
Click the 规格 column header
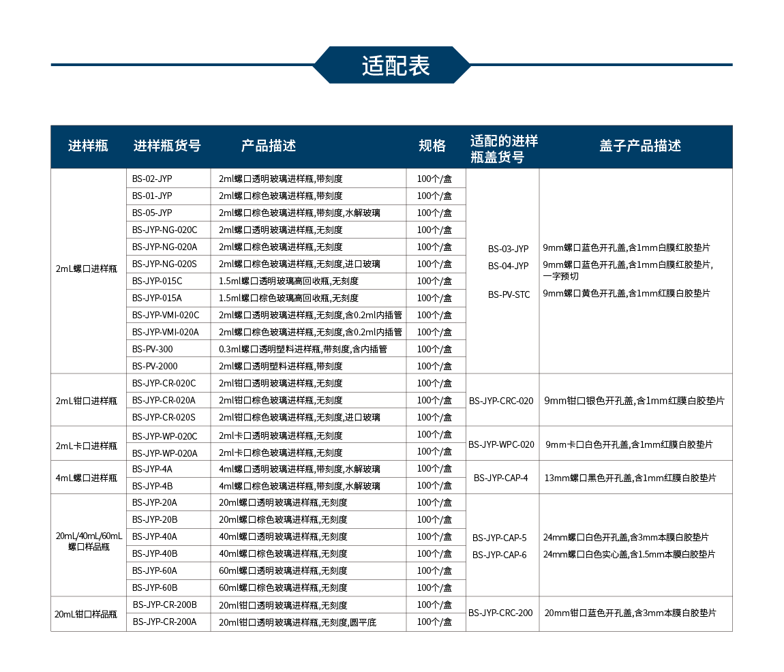tap(432, 146)
